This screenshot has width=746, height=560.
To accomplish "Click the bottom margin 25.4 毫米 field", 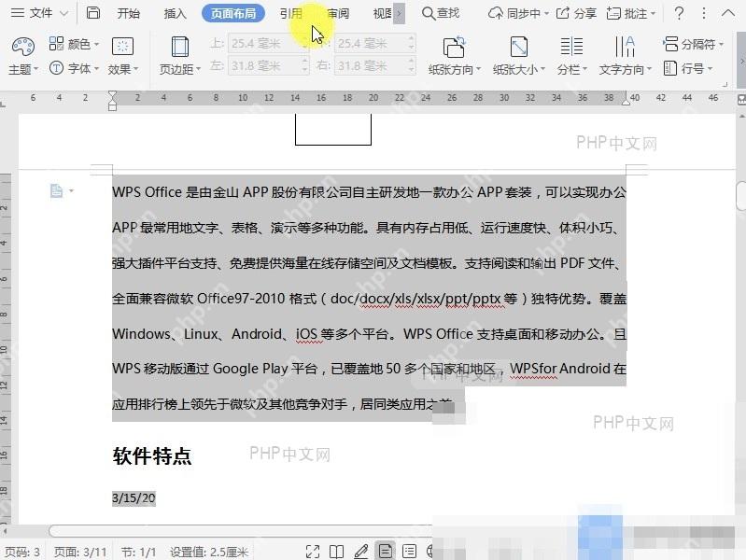I will coord(375,44).
